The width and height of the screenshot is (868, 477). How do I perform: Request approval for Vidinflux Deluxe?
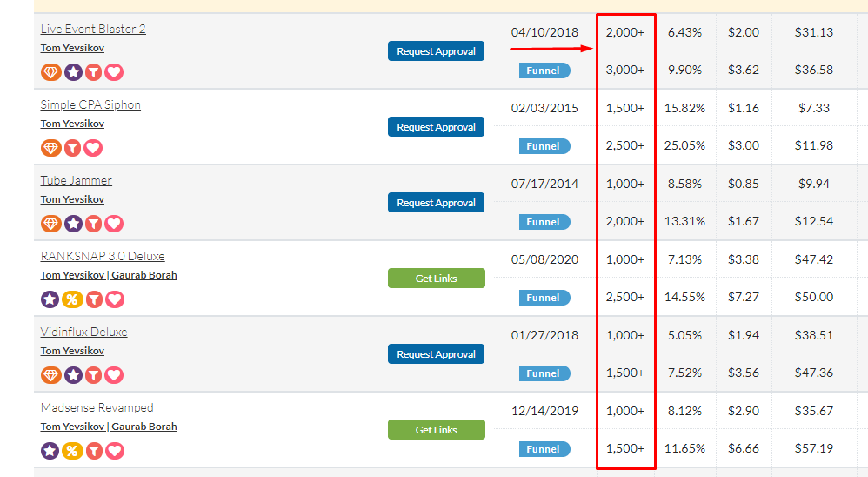(x=437, y=354)
